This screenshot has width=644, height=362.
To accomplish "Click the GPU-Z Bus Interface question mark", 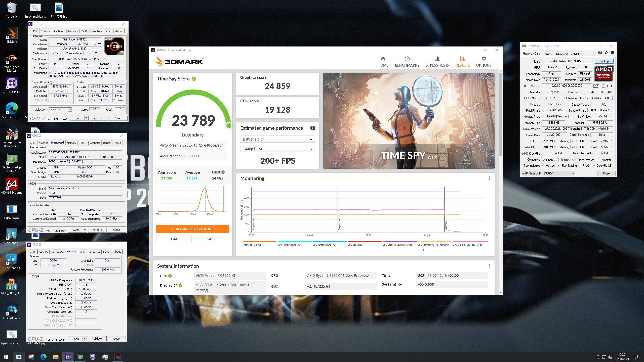I will (x=612, y=98).
